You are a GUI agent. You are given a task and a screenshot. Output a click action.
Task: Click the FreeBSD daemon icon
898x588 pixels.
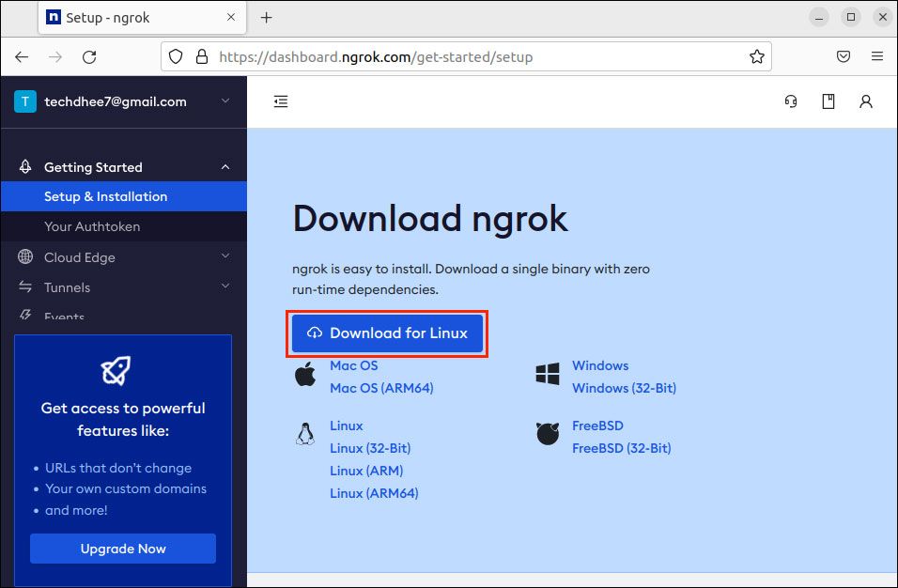[x=548, y=433]
